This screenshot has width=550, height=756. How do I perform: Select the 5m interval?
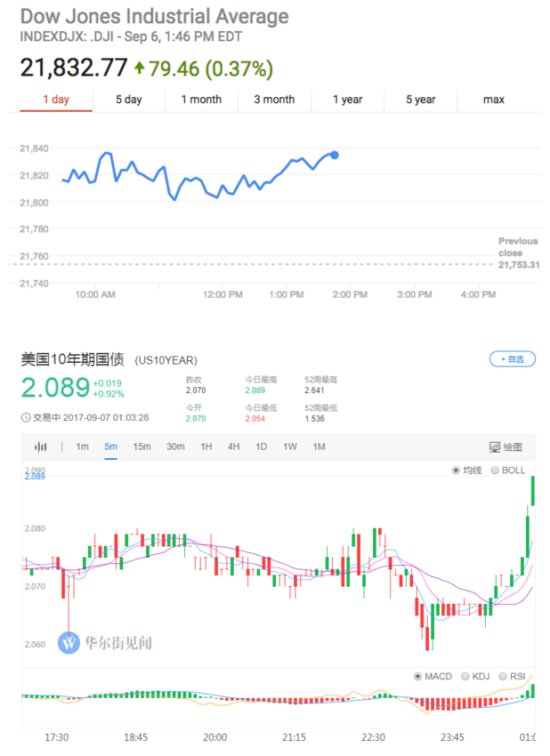click(x=111, y=447)
